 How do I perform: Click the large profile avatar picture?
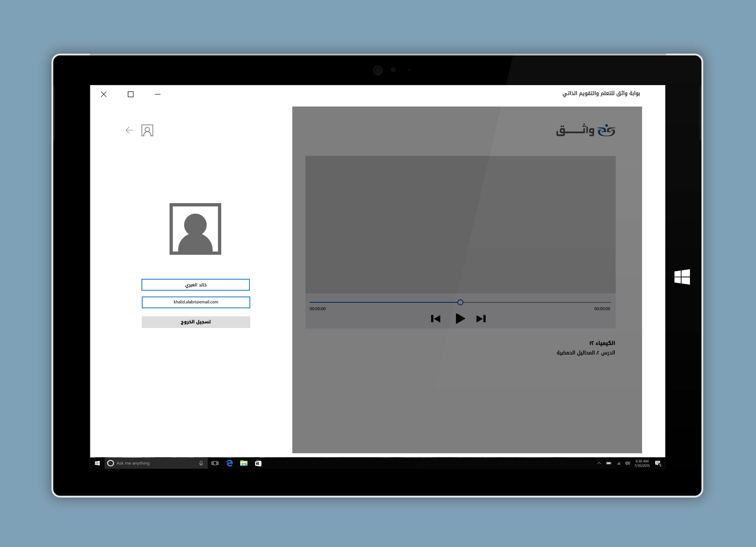[195, 229]
